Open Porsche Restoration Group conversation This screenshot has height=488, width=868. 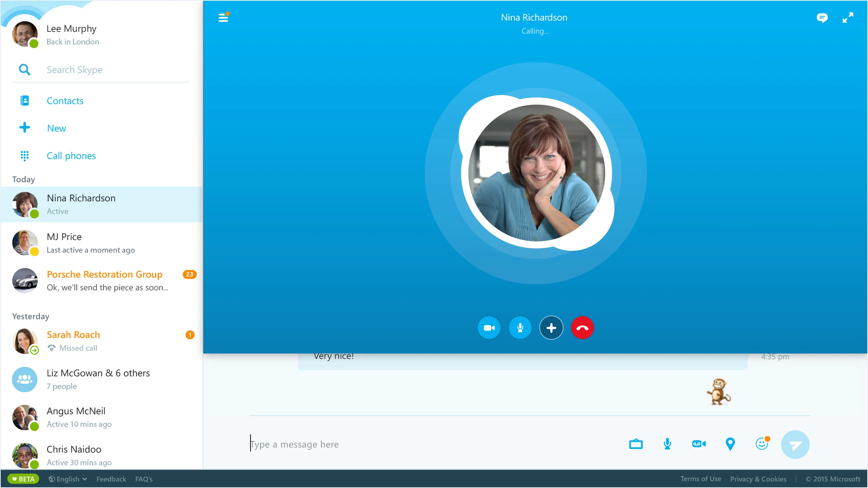[104, 281]
